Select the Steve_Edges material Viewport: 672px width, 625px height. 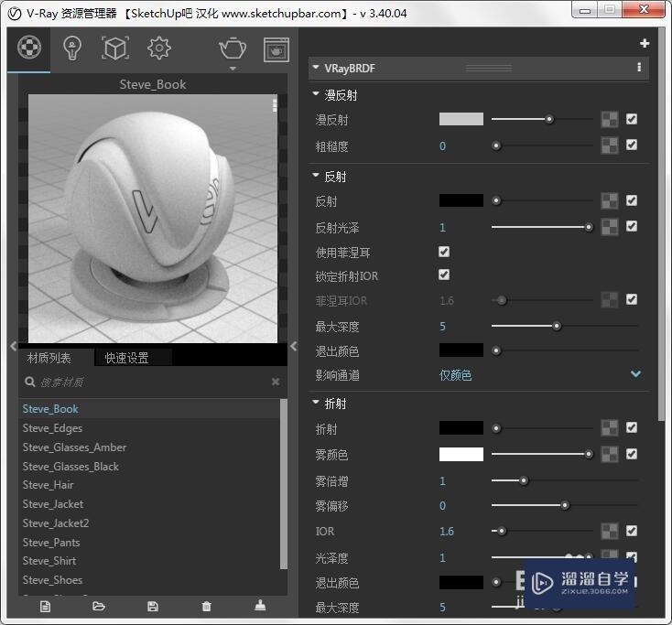click(x=150, y=428)
